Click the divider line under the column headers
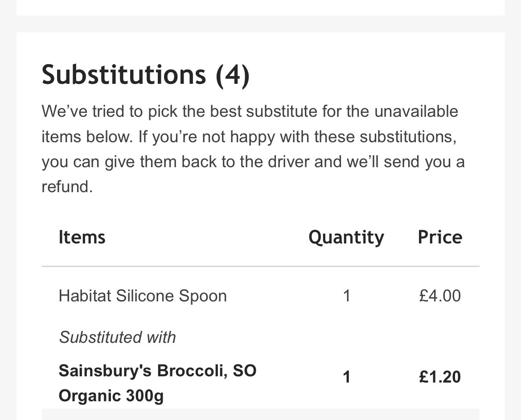This screenshot has height=420, width=521. [x=260, y=266]
